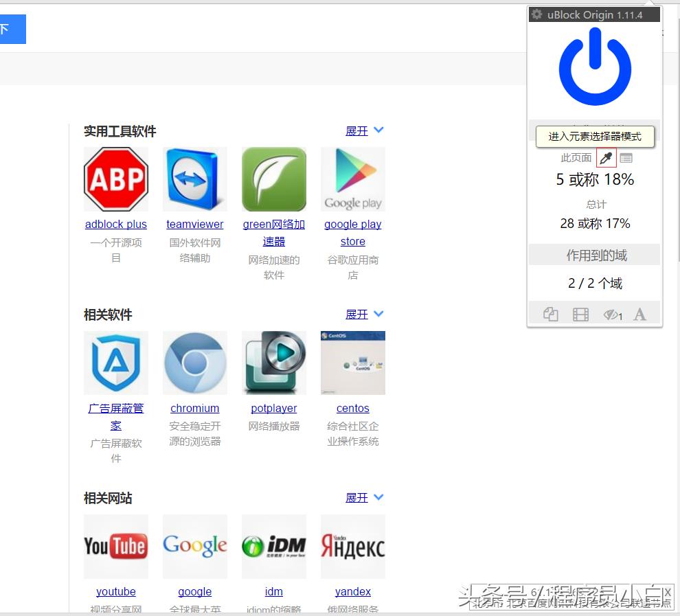Open the yandex text link
This screenshot has width=680, height=616.
click(x=352, y=591)
